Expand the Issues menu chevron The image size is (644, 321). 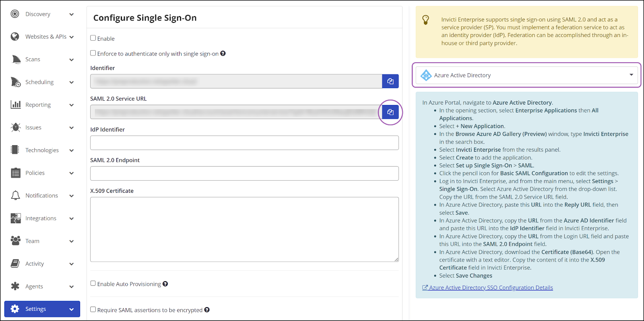pyautogui.click(x=72, y=128)
